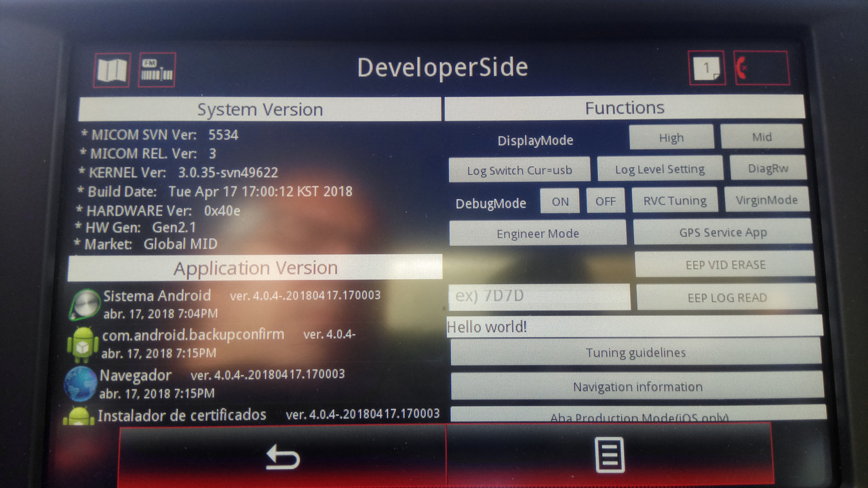This screenshot has height=488, width=868.
Task: Open the menu list icon
Action: pyautogui.click(x=609, y=454)
